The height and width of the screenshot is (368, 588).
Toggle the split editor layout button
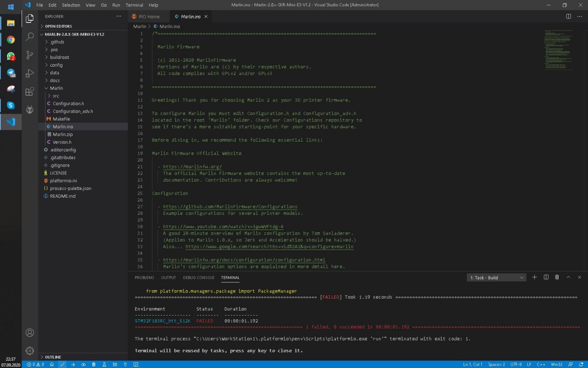[568, 17]
